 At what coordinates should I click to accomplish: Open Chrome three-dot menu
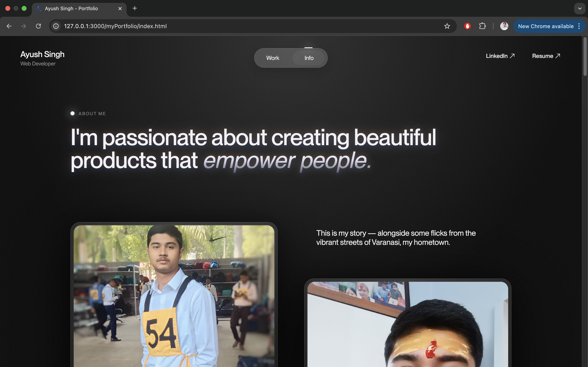(x=579, y=26)
